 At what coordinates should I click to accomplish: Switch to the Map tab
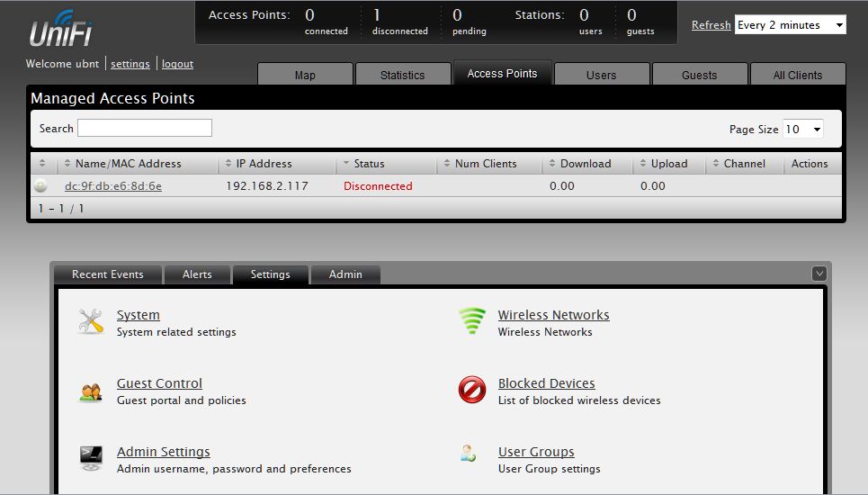(305, 75)
